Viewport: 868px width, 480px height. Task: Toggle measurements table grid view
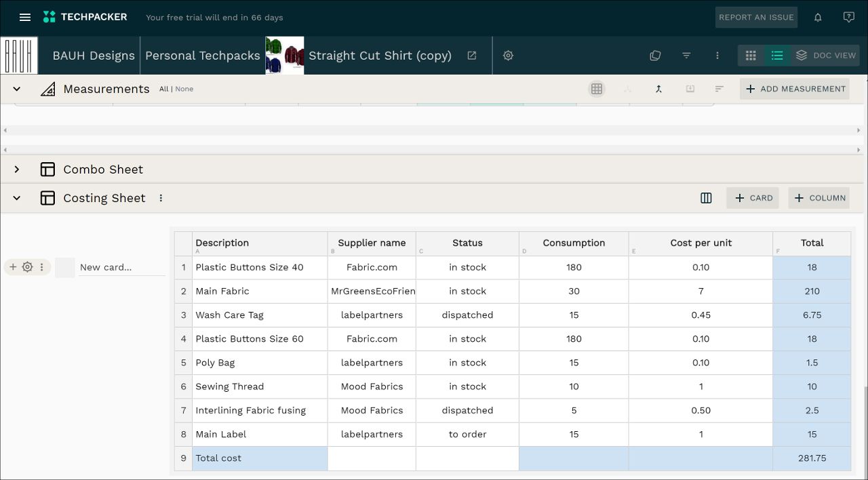coord(597,89)
